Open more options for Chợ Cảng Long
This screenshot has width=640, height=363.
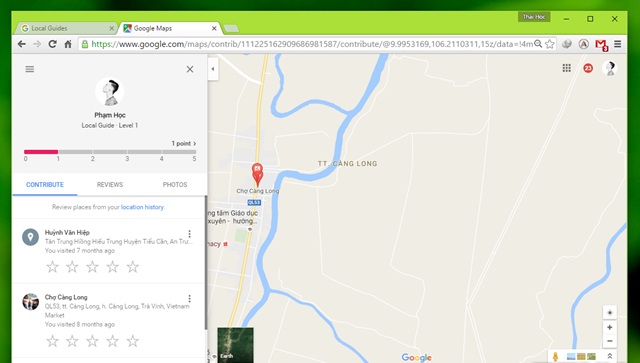189,298
